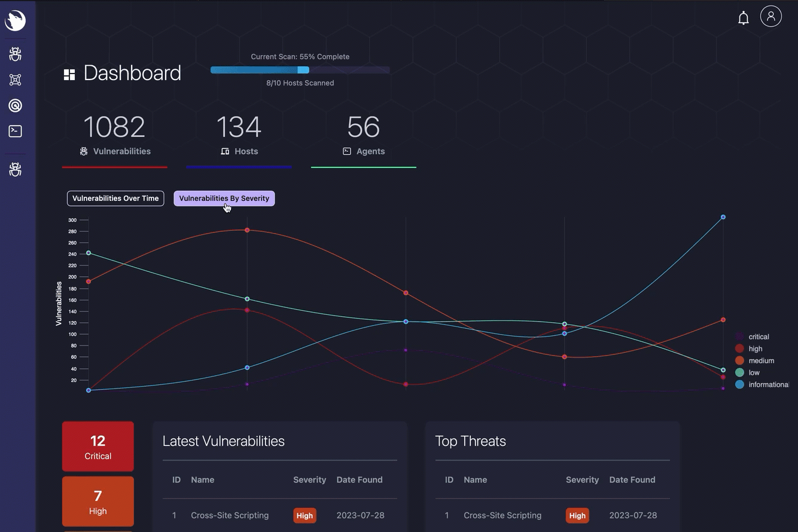Click the wolf logo in the sidebar
This screenshot has height=532, width=798.
click(x=16, y=20)
